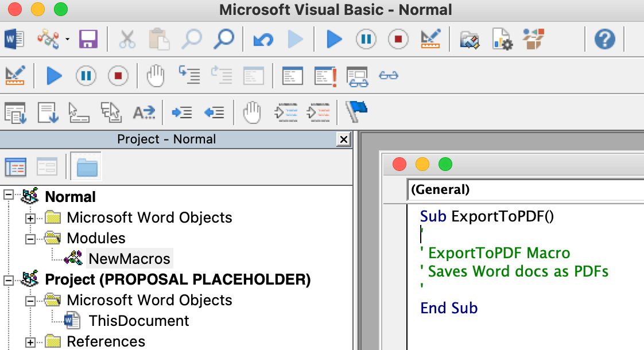Image resolution: width=644 pixels, height=350 pixels.
Task: Toggle breakpoint using the hand icon
Action: point(156,75)
